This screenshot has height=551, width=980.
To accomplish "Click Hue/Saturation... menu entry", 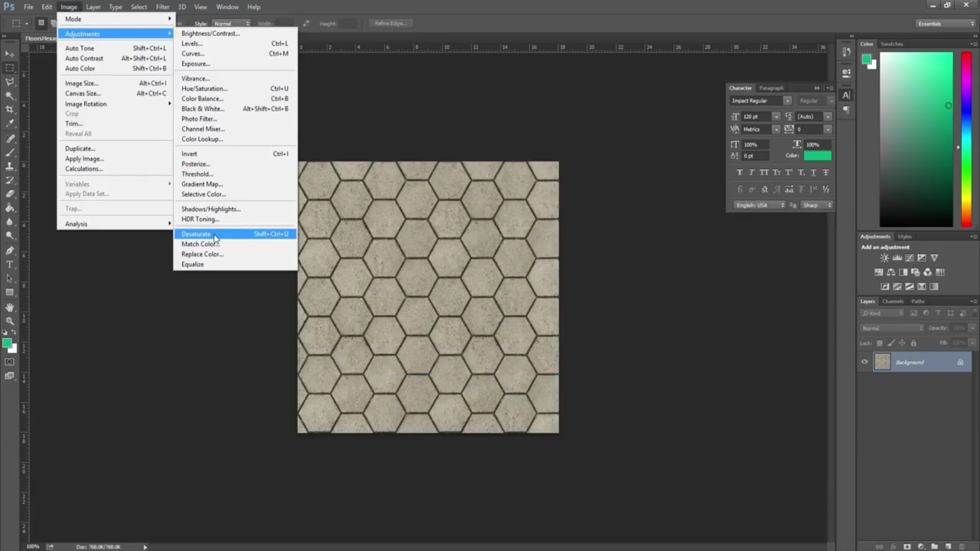I will (x=204, y=89).
